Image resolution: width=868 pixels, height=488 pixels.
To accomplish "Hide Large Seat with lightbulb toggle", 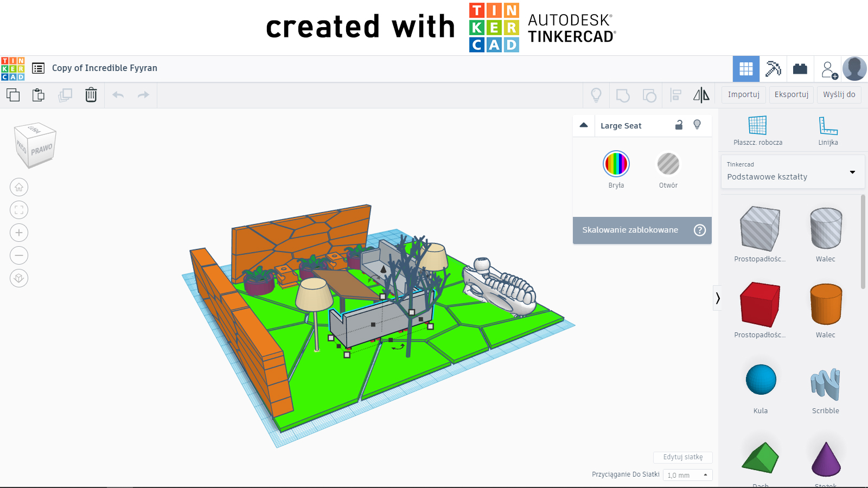I will click(x=697, y=125).
